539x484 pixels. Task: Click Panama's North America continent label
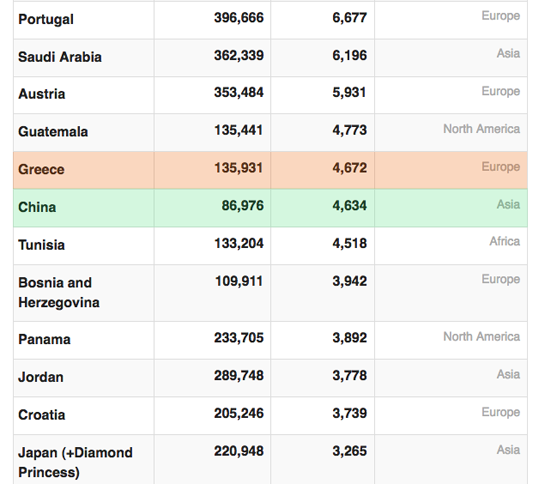482,337
